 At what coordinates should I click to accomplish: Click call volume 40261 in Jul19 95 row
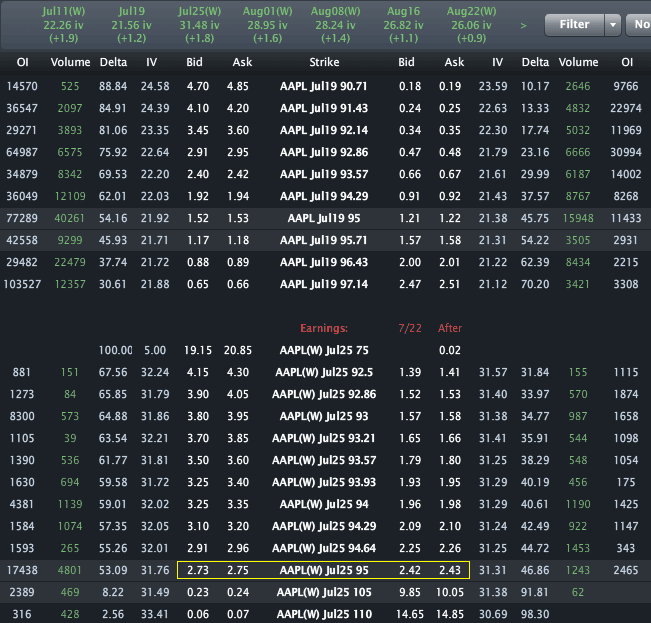(x=69, y=218)
